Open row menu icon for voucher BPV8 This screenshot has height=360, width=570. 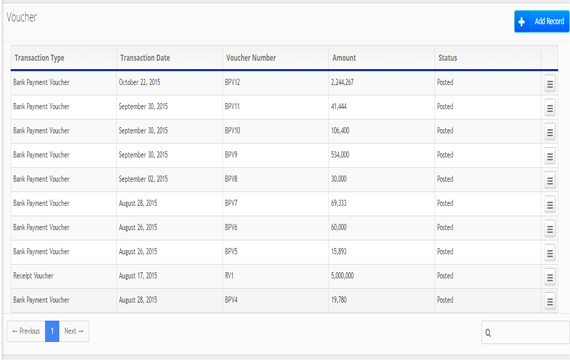(550, 181)
